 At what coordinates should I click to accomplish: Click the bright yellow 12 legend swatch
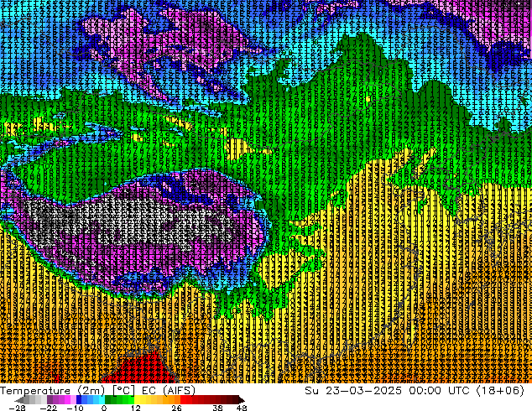[137, 400]
